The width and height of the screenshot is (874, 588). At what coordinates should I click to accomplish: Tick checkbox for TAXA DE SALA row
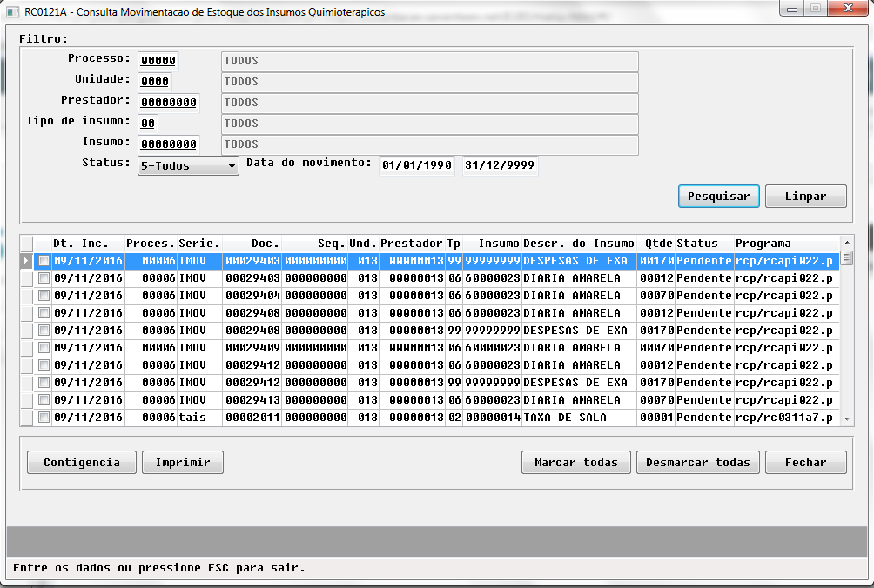[44, 417]
